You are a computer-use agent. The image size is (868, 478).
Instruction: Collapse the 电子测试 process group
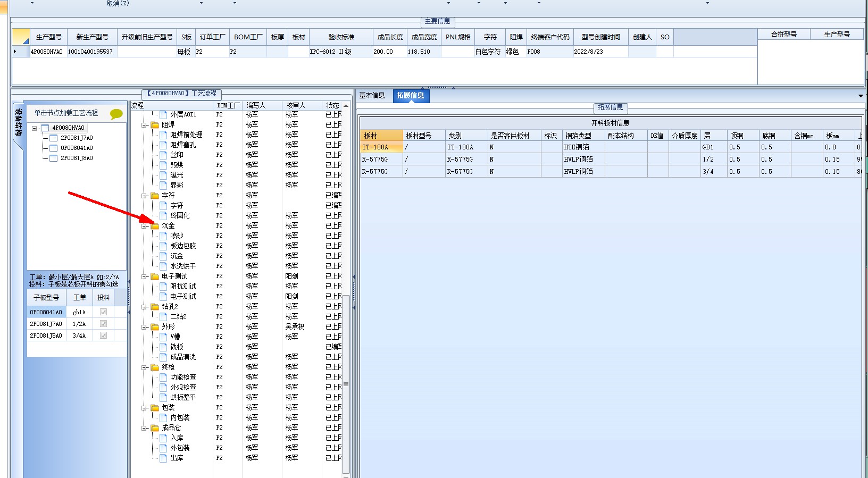(144, 276)
